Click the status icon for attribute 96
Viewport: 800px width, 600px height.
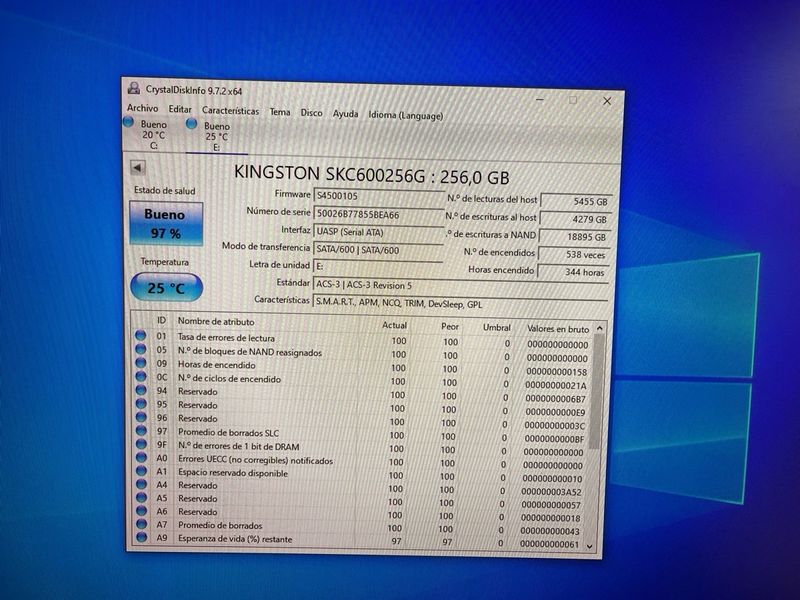[141, 417]
